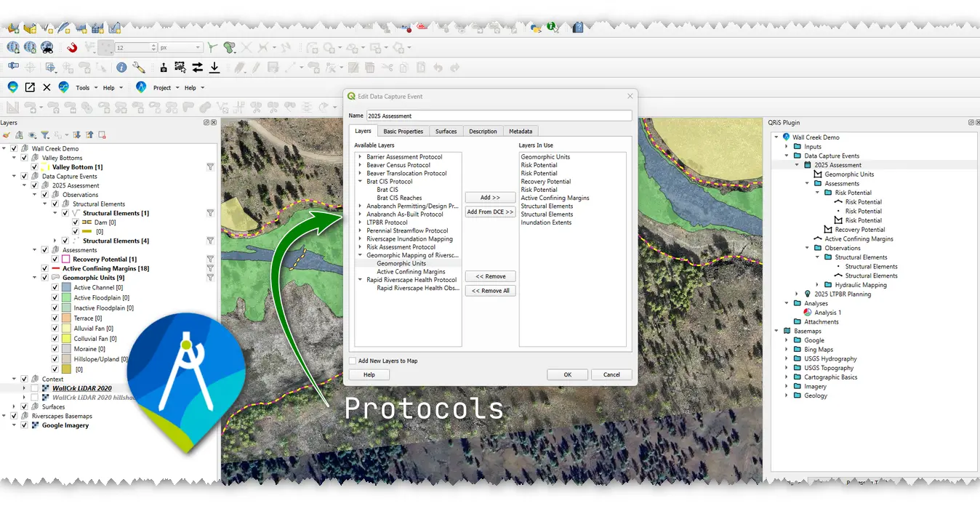The height and width of the screenshot is (506, 980).
Task: Click the Add >> button
Action: [490, 198]
